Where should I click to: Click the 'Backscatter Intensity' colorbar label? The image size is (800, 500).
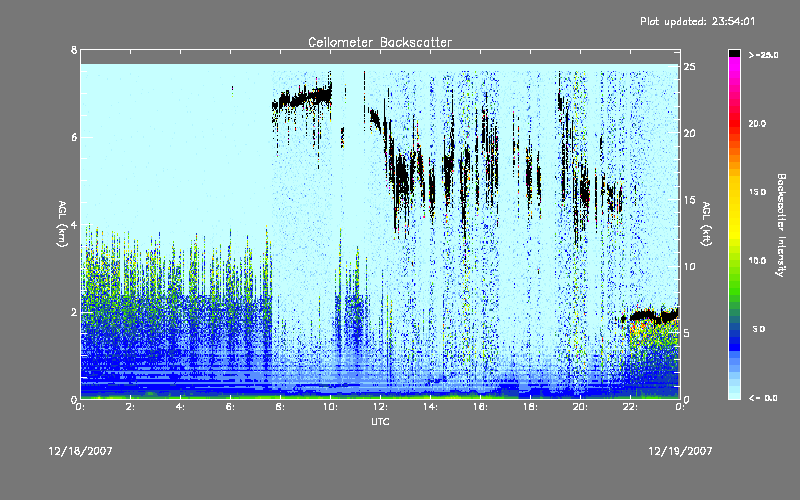click(781, 225)
